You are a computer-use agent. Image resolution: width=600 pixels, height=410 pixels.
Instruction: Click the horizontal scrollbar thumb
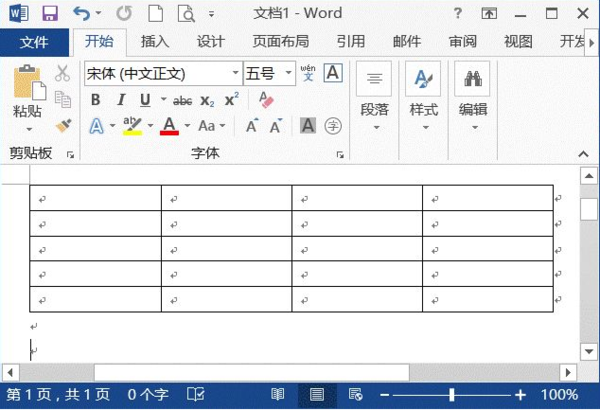point(252,372)
